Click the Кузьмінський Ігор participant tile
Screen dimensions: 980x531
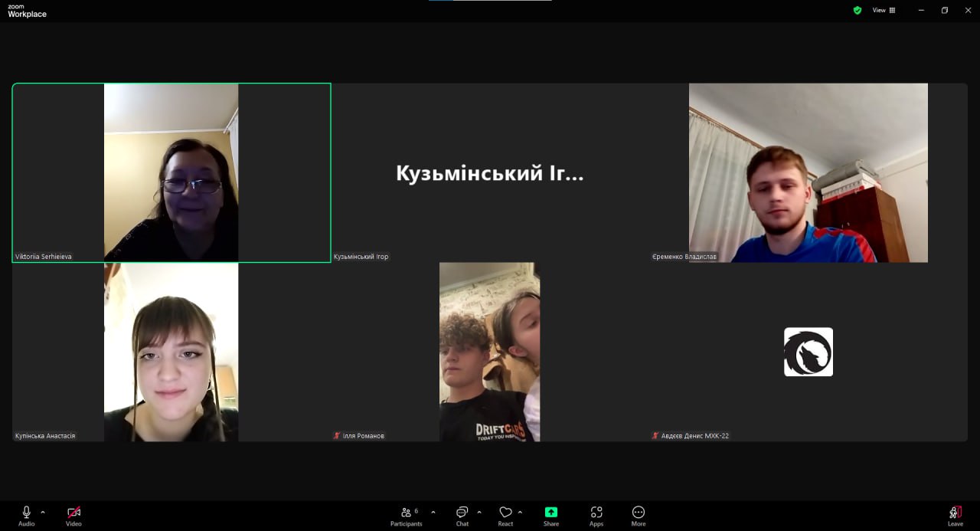pyautogui.click(x=490, y=173)
